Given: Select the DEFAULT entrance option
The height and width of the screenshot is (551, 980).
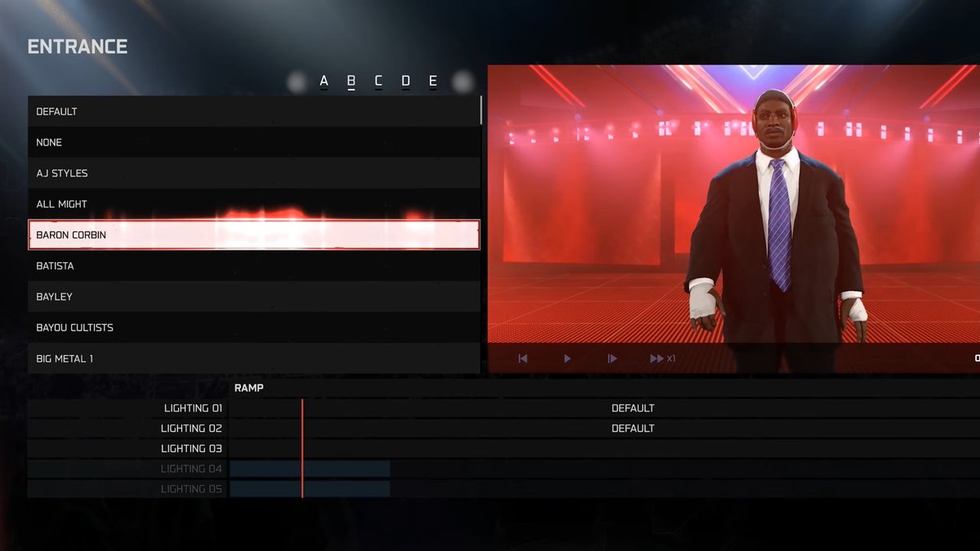Looking at the screenshot, I should tap(254, 111).
